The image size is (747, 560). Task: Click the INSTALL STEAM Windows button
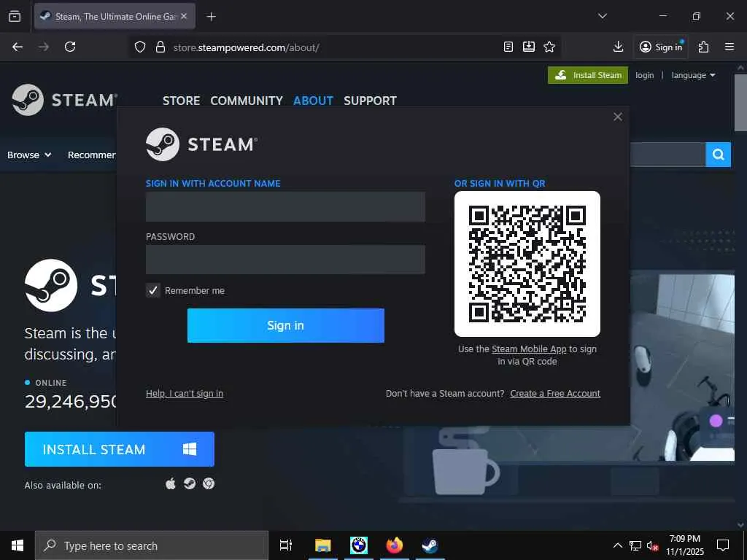pos(119,449)
